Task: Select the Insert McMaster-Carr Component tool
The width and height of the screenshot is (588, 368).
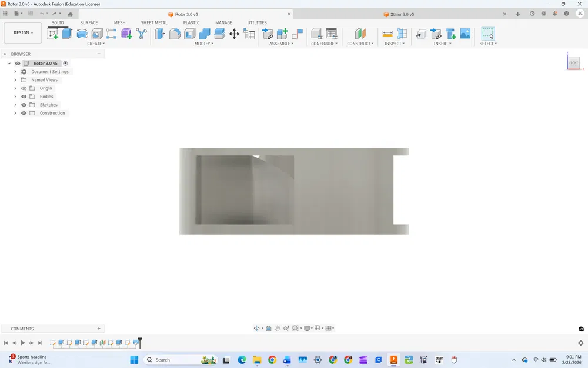Action: (451, 34)
